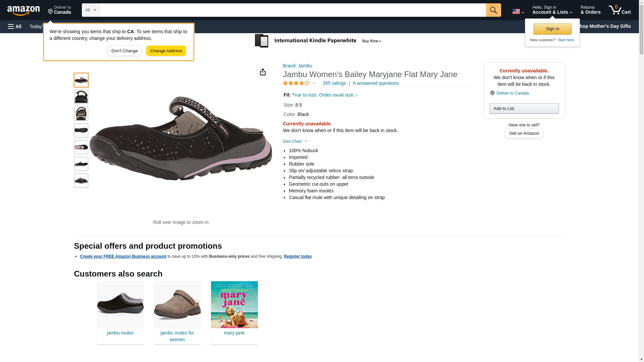Screen dimensions: 644x362
Task: Select the second shoe thumbnail image
Action: pyautogui.click(x=81, y=97)
